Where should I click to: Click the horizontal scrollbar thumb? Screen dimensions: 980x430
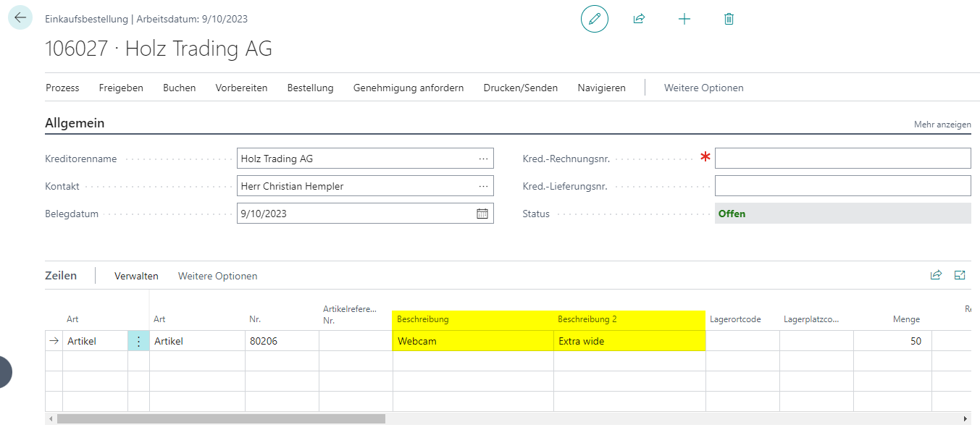point(221,419)
